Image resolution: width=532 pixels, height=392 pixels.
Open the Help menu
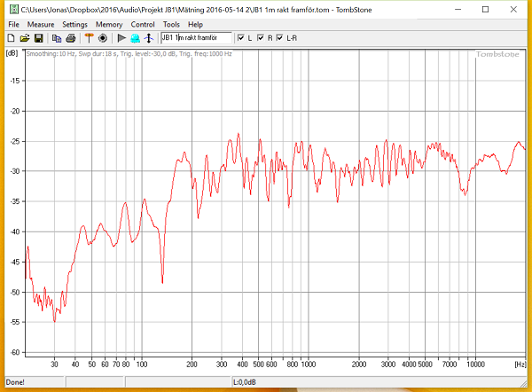pyautogui.click(x=195, y=25)
